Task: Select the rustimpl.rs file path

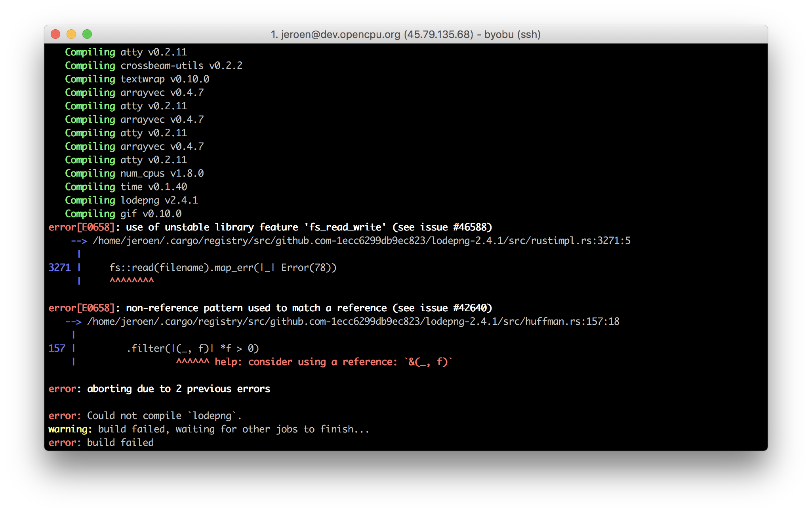Action: [x=362, y=240]
